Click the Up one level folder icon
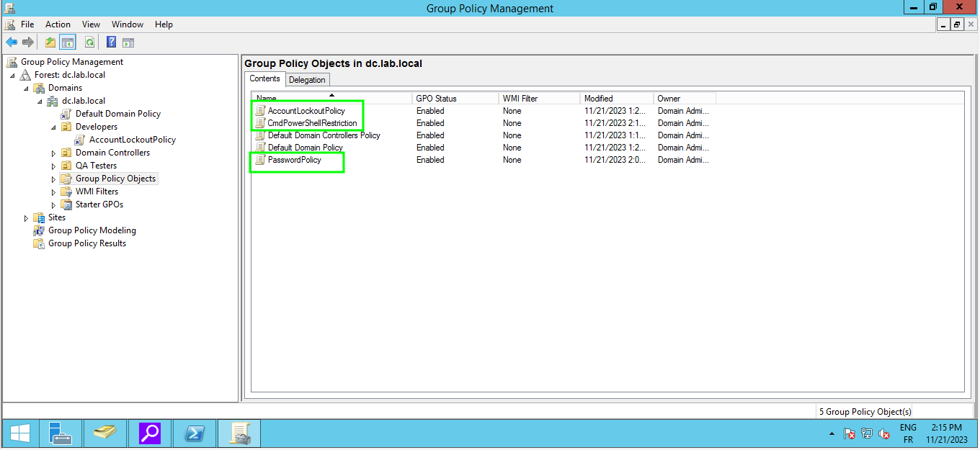980x450 pixels. [x=50, y=42]
